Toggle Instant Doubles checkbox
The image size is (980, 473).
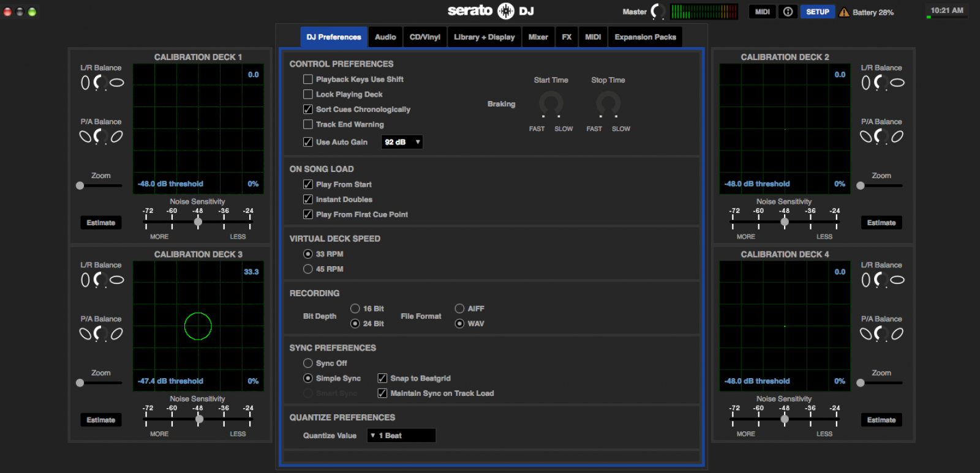click(308, 199)
